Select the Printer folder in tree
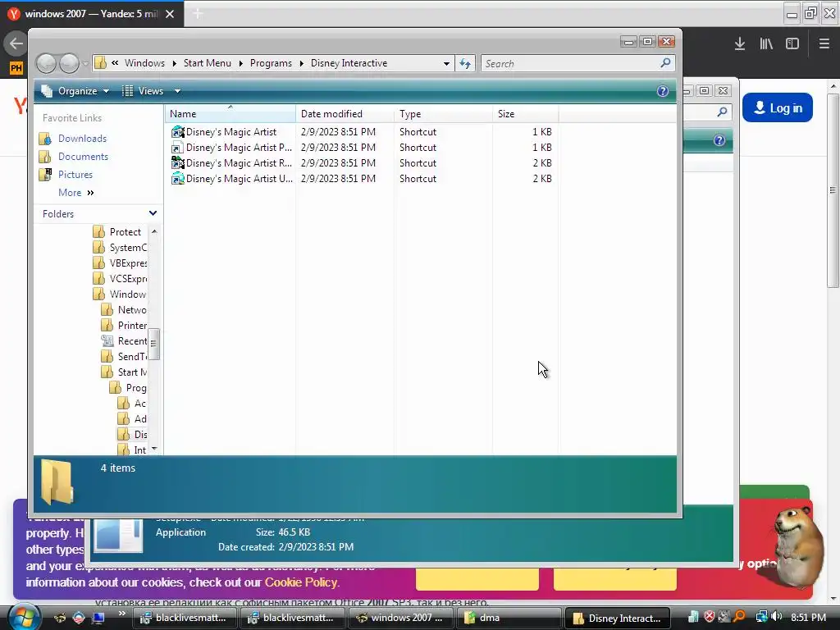Image resolution: width=840 pixels, height=630 pixels. tap(125, 325)
